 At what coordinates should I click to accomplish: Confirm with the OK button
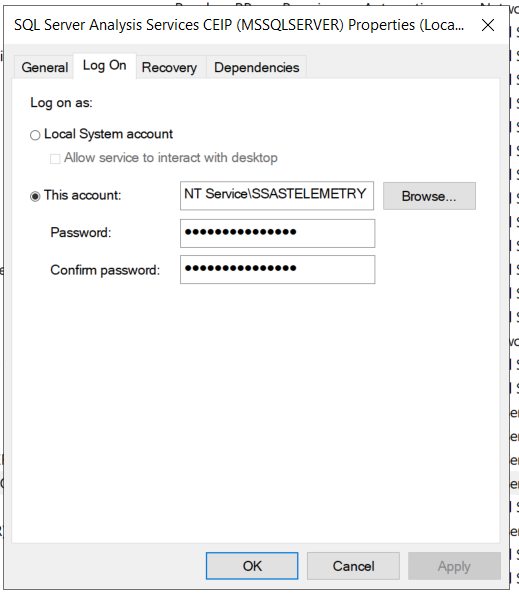(x=252, y=566)
